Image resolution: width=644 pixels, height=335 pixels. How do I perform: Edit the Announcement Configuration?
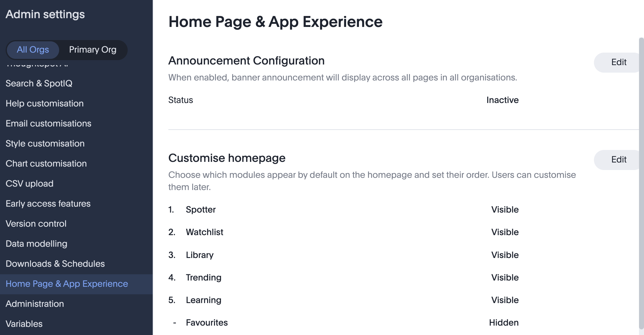618,62
